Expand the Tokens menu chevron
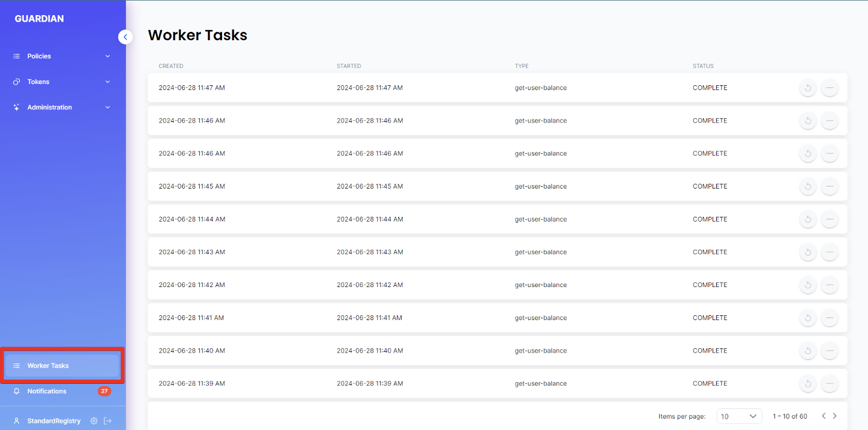The height and width of the screenshot is (430, 868). pyautogui.click(x=108, y=82)
